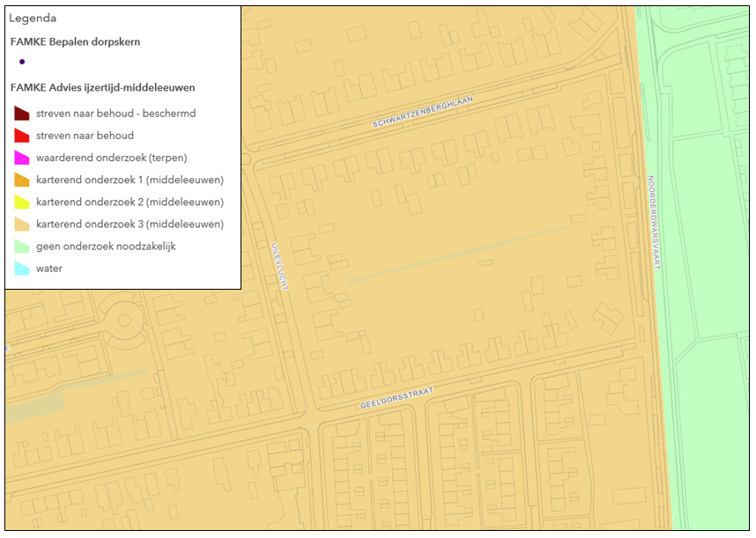This screenshot has width=756, height=538.
Task: Click the 'streven naar behoud' label
Action: (85, 136)
